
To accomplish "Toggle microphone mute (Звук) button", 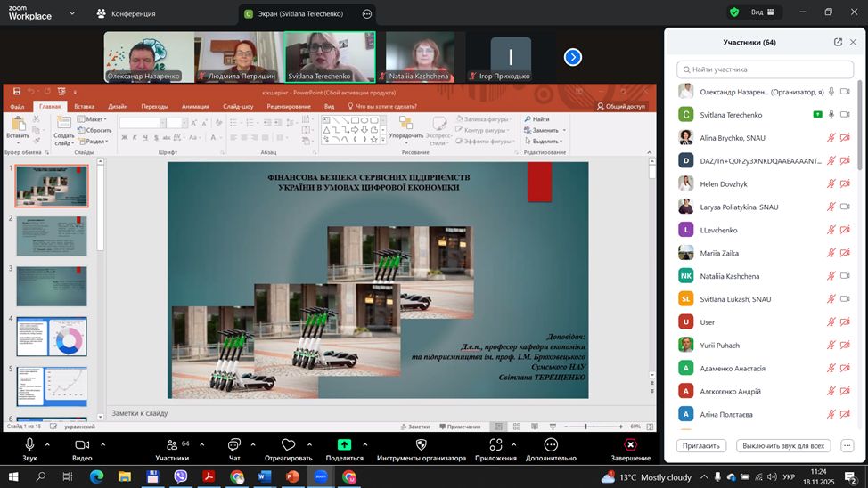I will click(x=29, y=444).
